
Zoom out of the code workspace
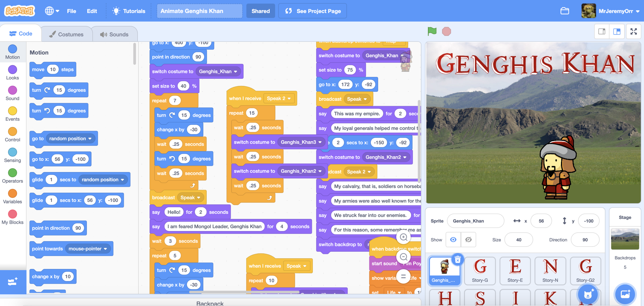[x=403, y=257]
